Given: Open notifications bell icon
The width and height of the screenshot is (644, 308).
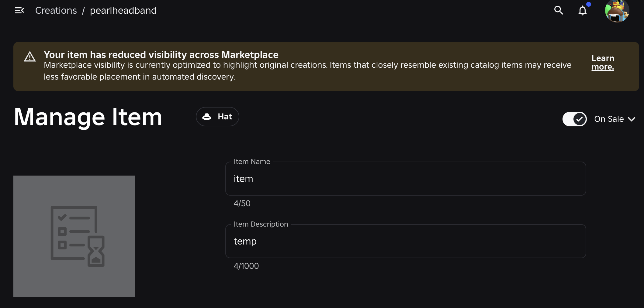Looking at the screenshot, I should (x=583, y=11).
